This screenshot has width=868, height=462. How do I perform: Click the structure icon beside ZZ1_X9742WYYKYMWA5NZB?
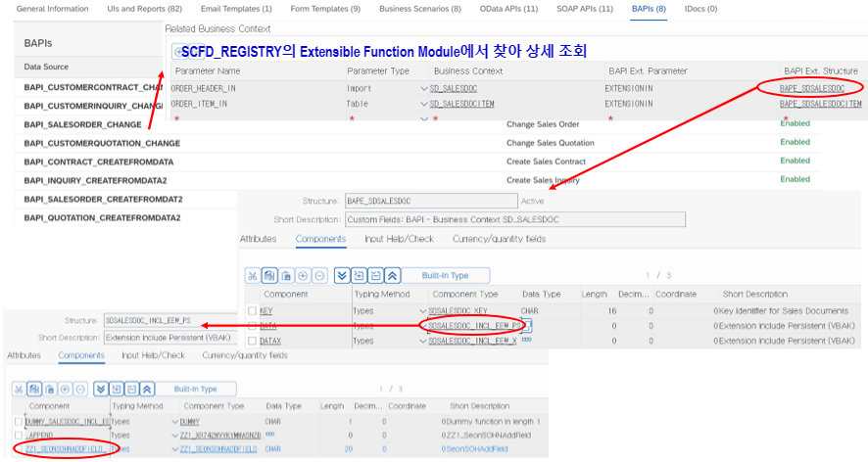[x=270, y=435]
